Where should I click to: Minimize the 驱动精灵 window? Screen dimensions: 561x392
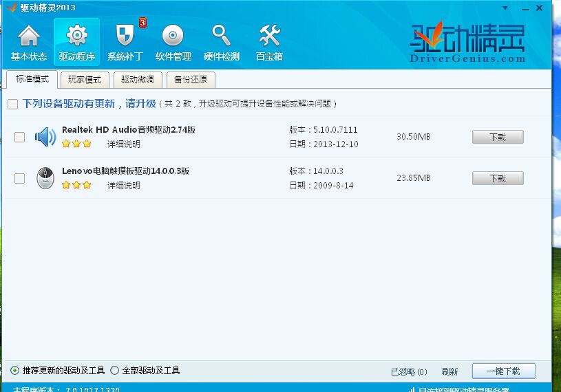tap(525, 8)
